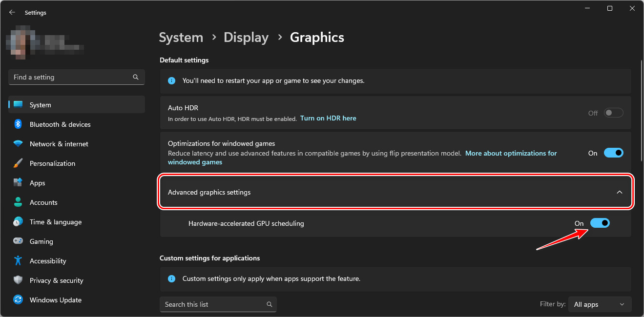Collapse the Advanced graphics settings section

[619, 193]
